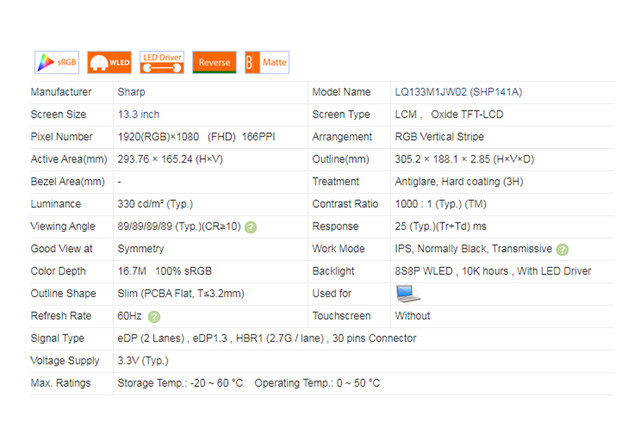This screenshot has height=440, width=640.
Task: Select the 13.3 inch screen size value
Action: (139, 115)
